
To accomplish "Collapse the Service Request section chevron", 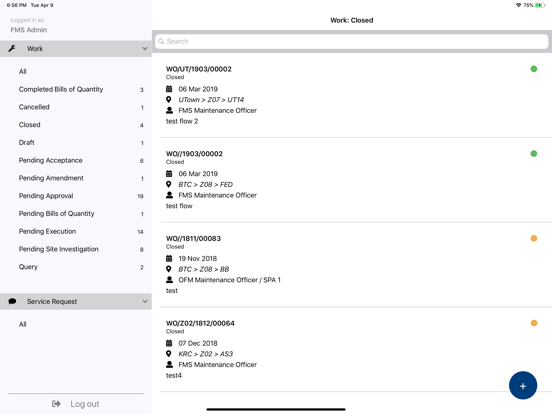I will (145, 301).
